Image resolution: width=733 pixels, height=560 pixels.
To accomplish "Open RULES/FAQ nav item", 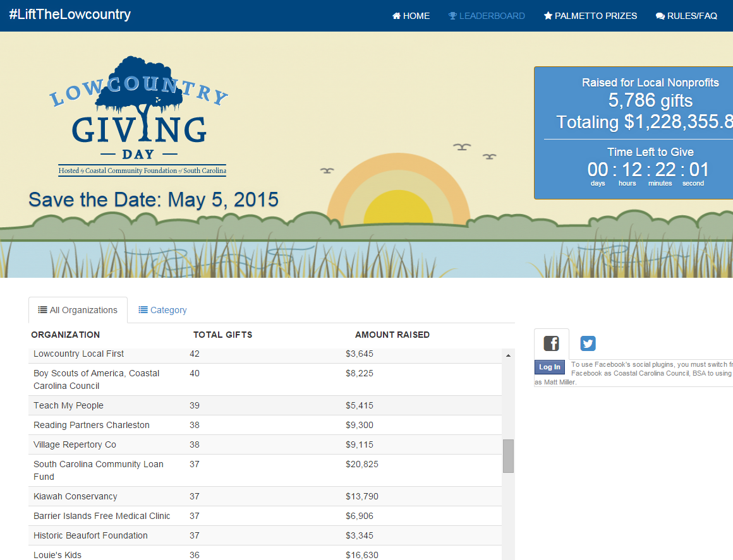I will pyautogui.click(x=686, y=16).
